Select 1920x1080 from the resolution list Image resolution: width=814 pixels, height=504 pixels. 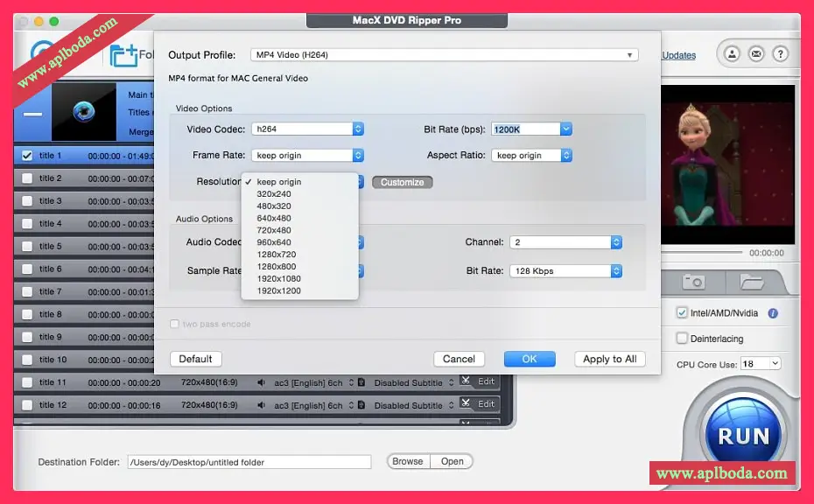[x=278, y=278]
